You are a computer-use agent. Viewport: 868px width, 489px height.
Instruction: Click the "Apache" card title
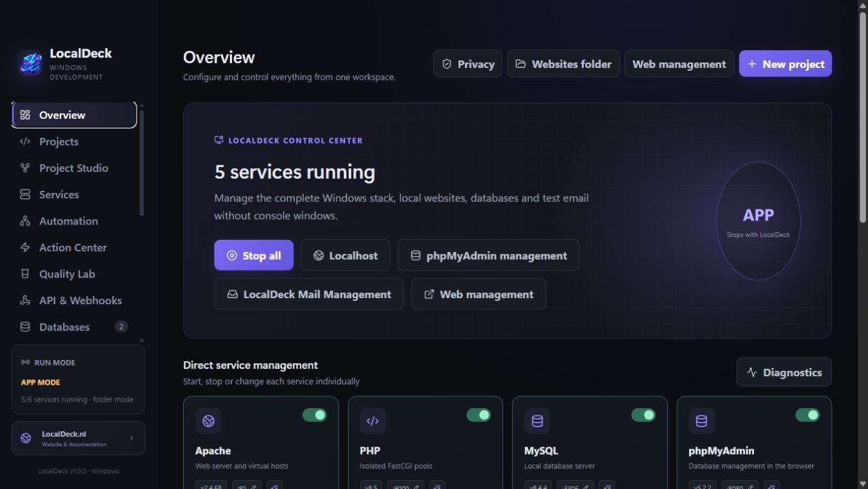213,451
